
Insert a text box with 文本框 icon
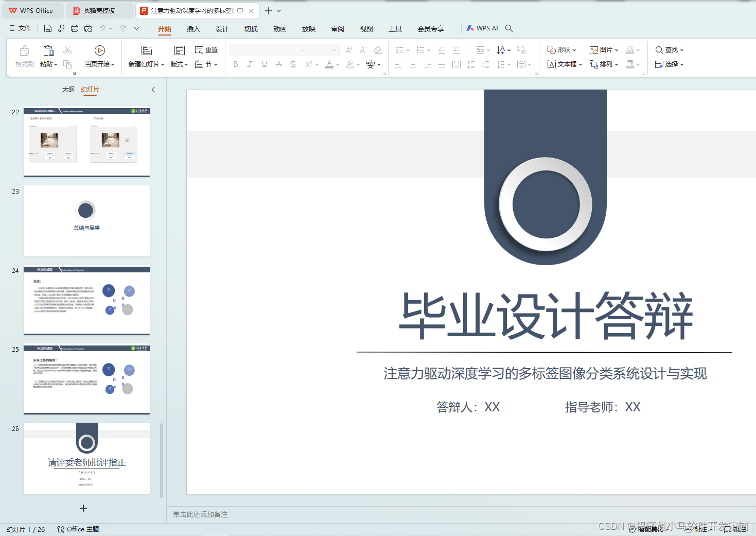[563, 64]
